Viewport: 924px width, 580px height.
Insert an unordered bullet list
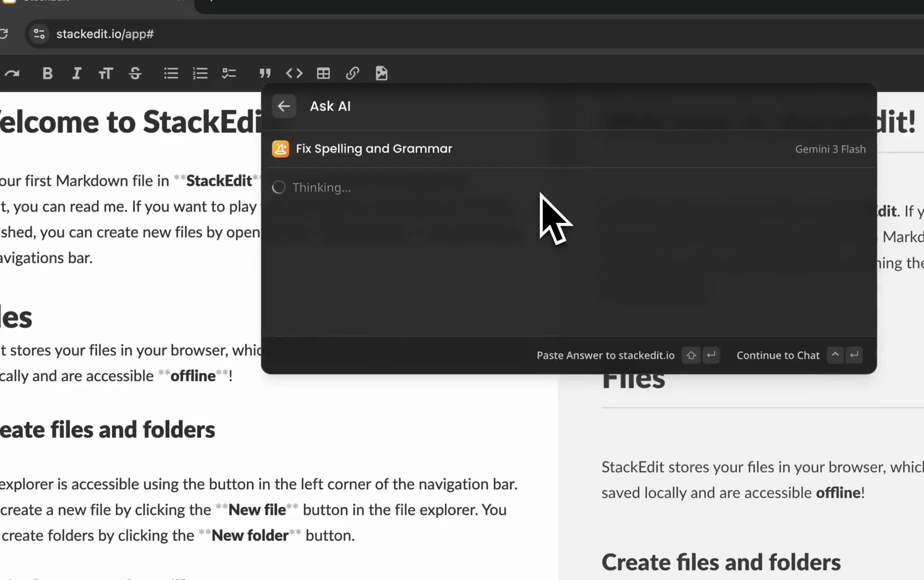(x=171, y=74)
